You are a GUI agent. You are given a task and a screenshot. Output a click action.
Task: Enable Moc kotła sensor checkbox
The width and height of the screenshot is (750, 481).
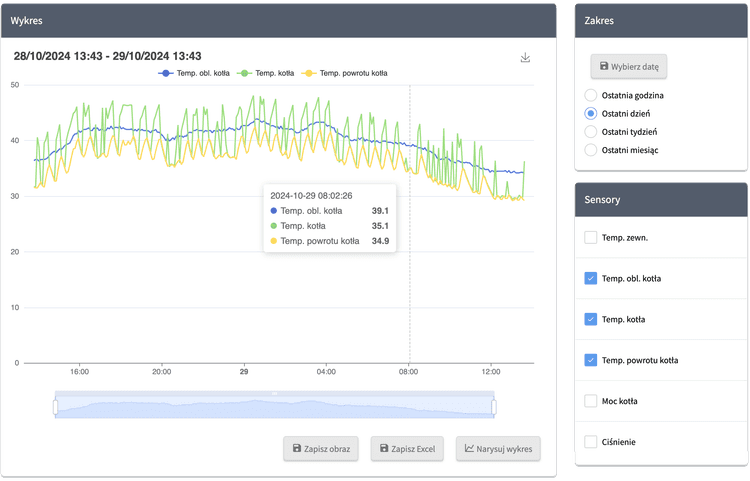pyautogui.click(x=591, y=401)
